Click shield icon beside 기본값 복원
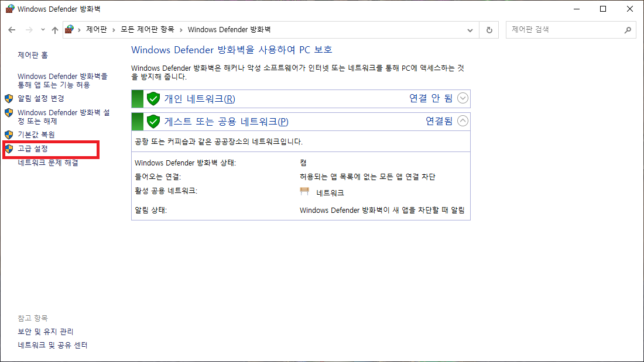644x362 pixels. click(9, 135)
